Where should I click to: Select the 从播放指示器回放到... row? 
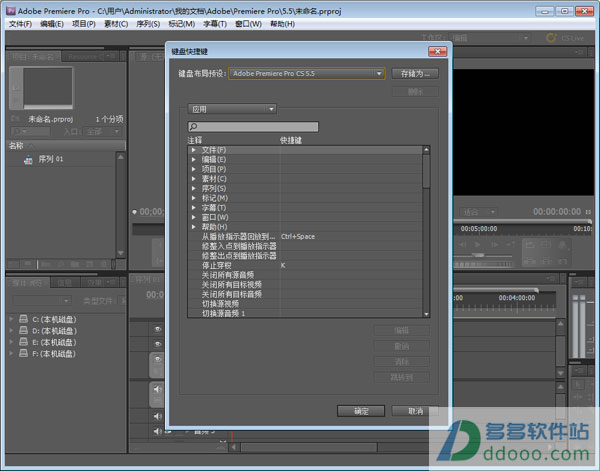(x=305, y=236)
